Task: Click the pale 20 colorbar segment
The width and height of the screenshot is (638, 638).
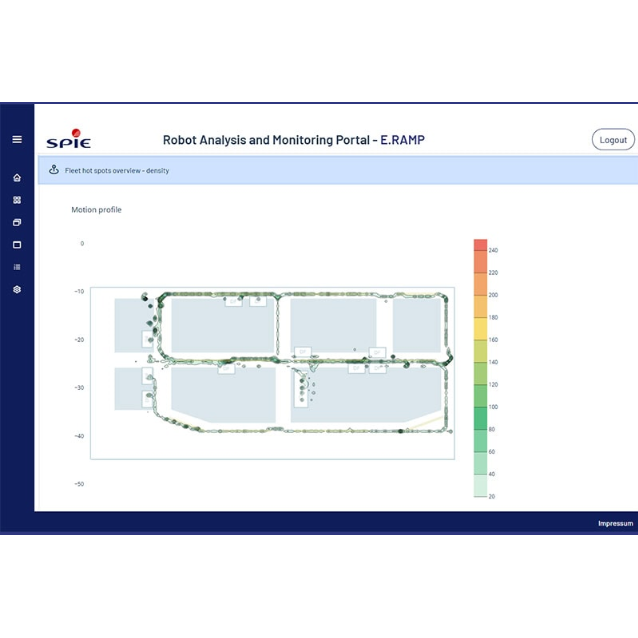Action: (480, 485)
